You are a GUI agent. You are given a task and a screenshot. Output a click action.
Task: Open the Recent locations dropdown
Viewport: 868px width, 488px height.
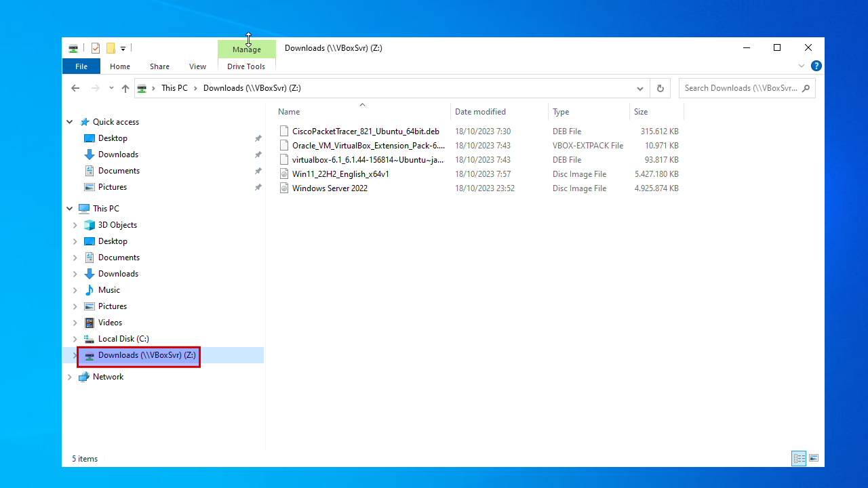111,88
